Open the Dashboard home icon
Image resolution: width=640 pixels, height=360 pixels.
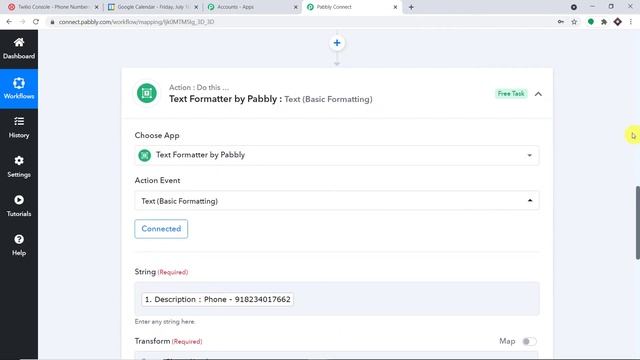pyautogui.click(x=19, y=42)
